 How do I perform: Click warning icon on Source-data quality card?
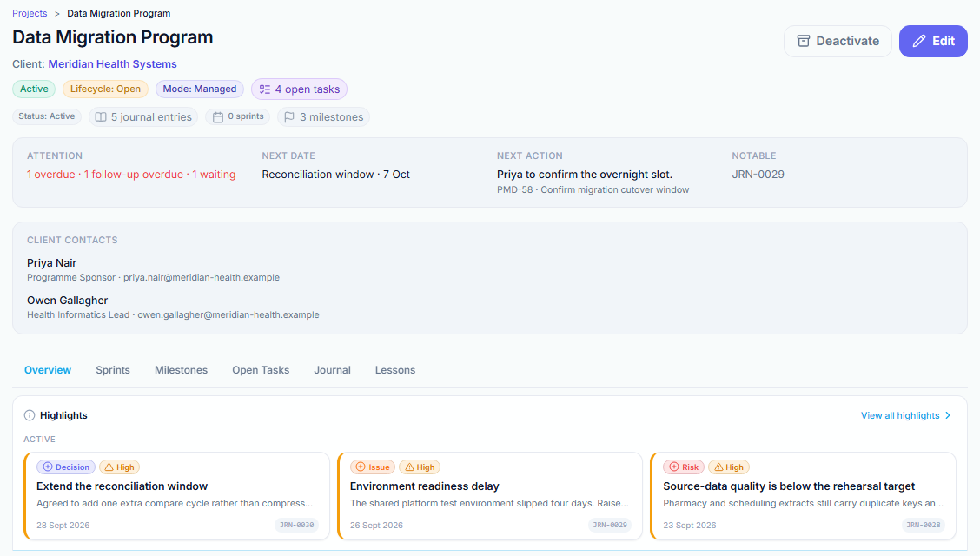718,467
